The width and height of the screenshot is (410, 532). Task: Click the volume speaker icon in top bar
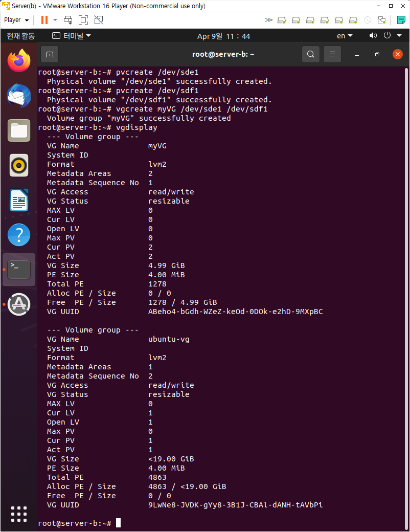pyautogui.click(x=373, y=36)
